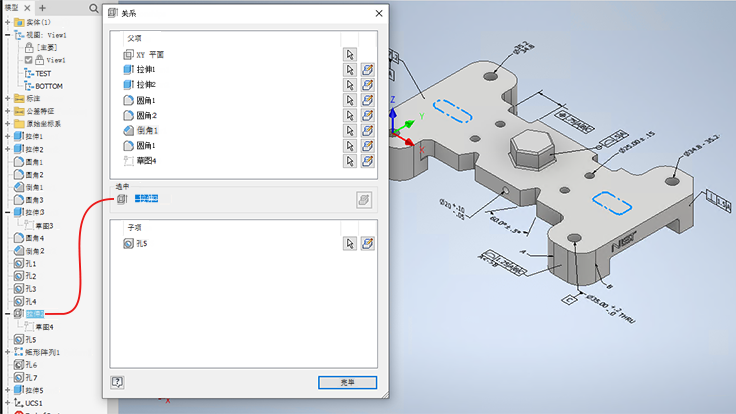736x414 pixels.
Task: Expand the 拉伸5 node
Action: [x=8, y=390]
